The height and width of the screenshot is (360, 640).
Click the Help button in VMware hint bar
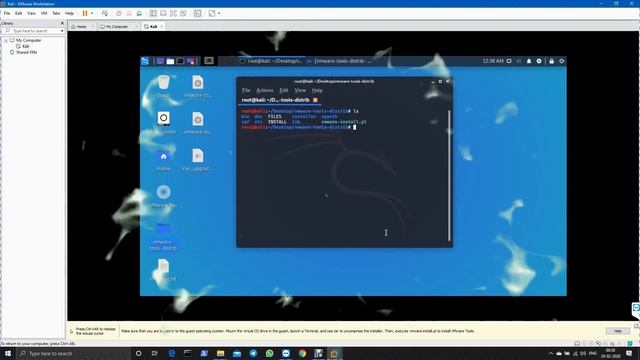pos(618,331)
